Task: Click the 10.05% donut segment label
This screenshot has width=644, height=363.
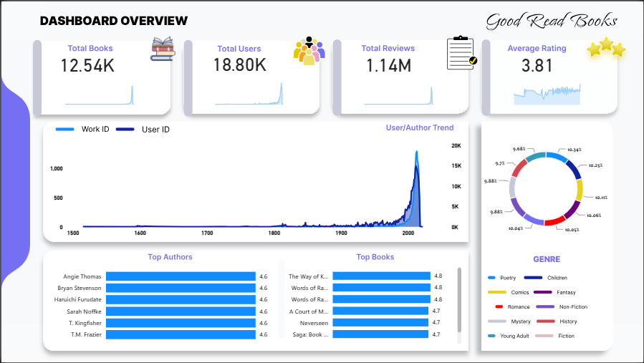Action: click(572, 230)
